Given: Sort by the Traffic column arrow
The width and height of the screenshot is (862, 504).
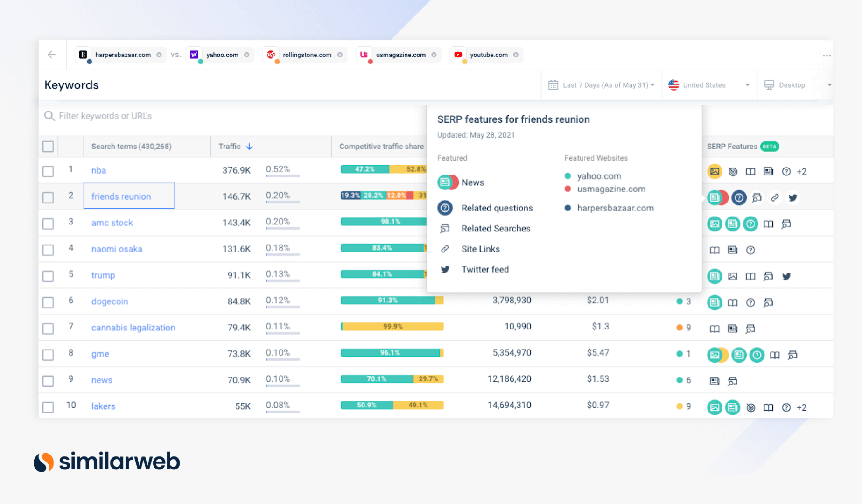Looking at the screenshot, I should (250, 147).
